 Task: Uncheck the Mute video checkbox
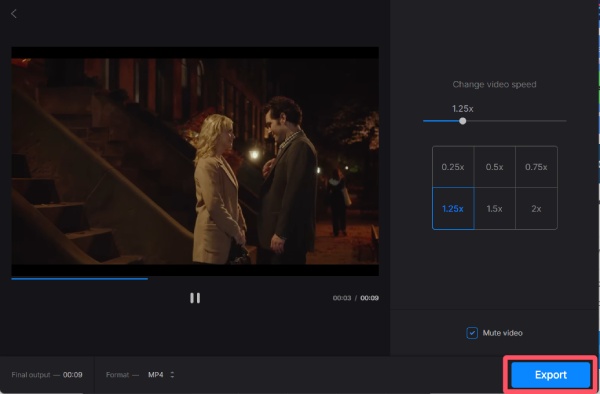tap(472, 333)
